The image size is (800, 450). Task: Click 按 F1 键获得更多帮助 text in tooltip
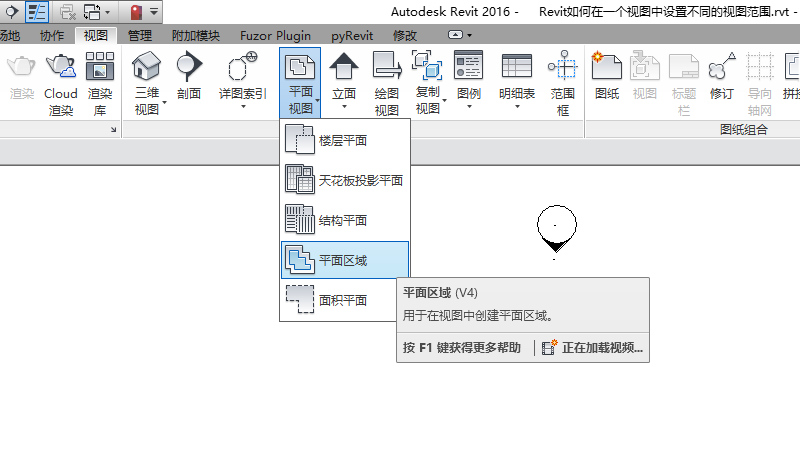pos(462,347)
